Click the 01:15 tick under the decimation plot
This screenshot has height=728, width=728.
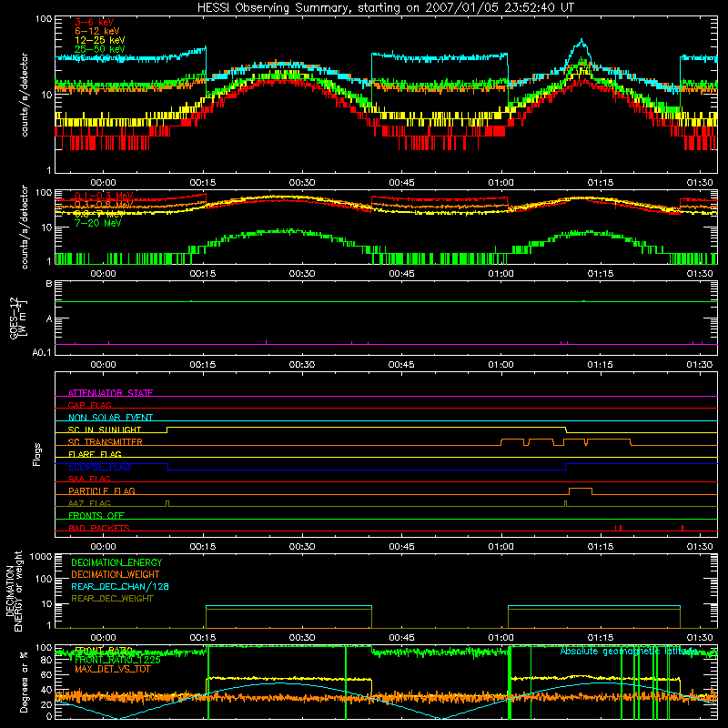(601, 638)
